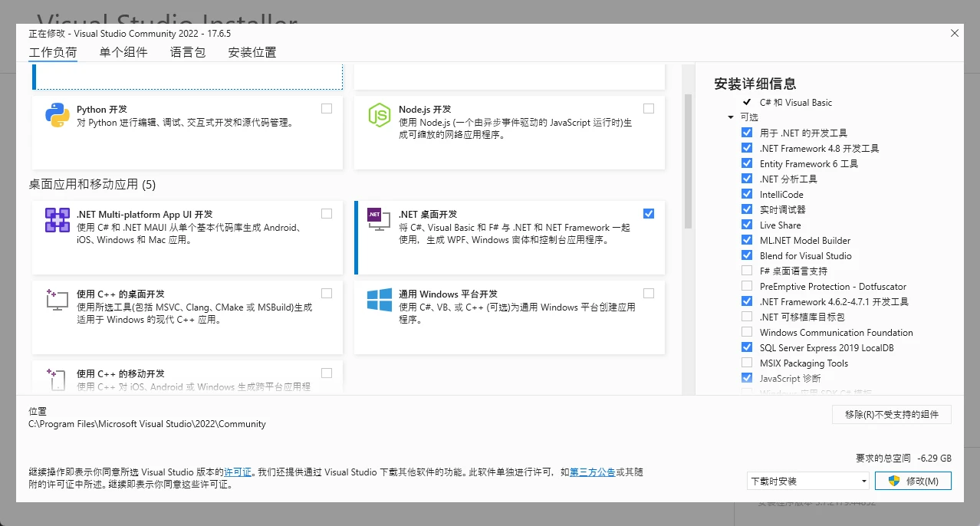
Task: Select the .NET 桌面开发 workload card
Action: point(509,238)
